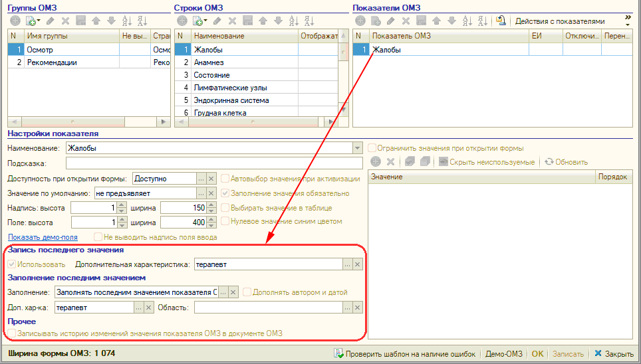641x364 pixels.
Task: Click the folder icon before Действия с показателями
Action: click(x=501, y=21)
